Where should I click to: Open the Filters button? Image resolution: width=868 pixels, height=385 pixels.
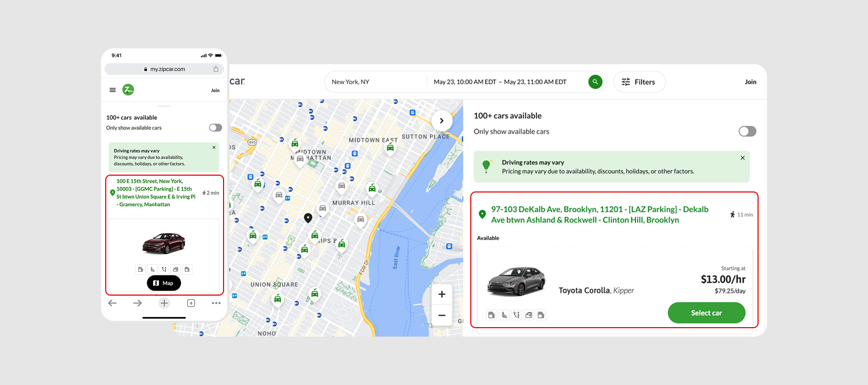pos(639,82)
